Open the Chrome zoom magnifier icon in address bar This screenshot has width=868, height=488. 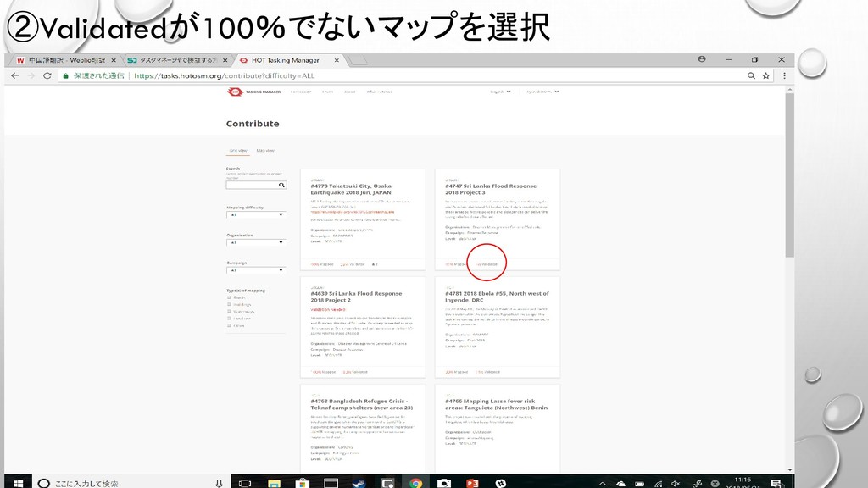tap(751, 75)
